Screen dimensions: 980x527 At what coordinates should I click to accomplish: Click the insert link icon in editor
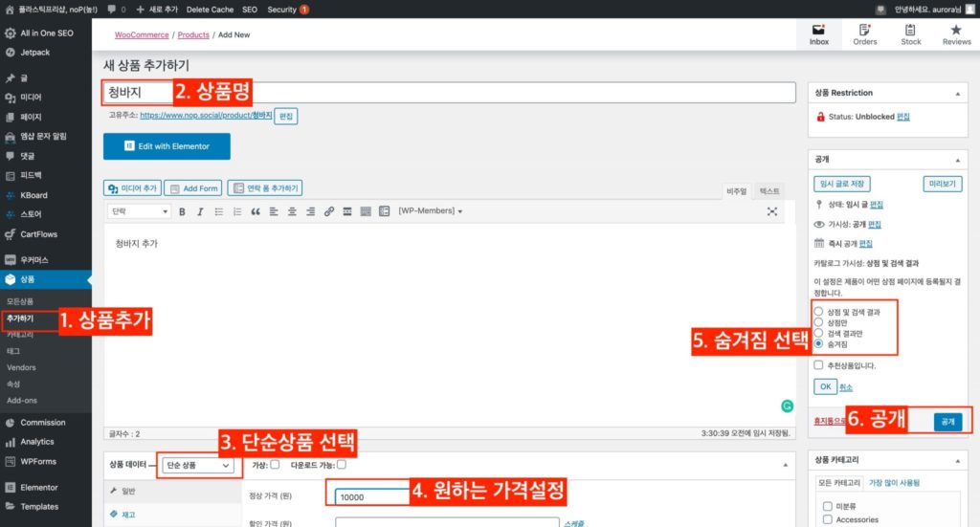(329, 211)
